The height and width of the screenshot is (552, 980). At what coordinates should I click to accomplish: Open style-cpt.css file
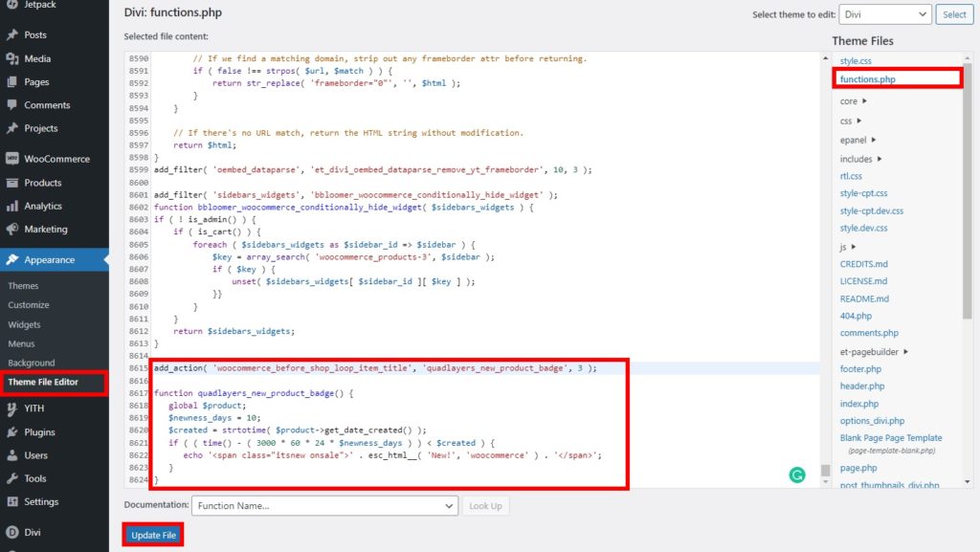pyautogui.click(x=863, y=193)
